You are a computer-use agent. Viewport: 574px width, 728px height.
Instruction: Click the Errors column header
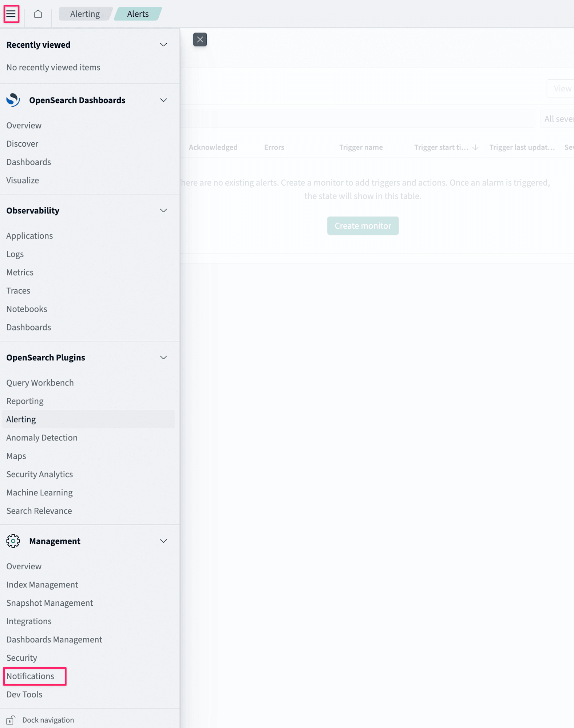tap(274, 147)
